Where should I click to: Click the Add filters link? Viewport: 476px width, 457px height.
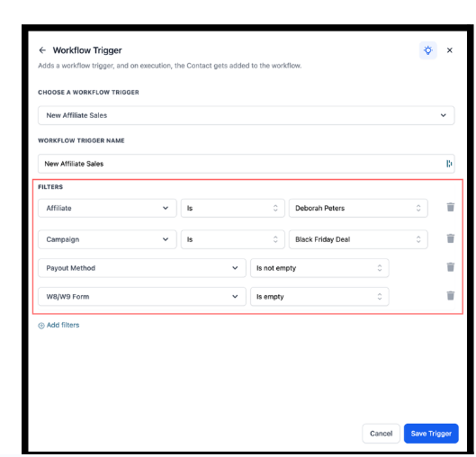pos(58,326)
